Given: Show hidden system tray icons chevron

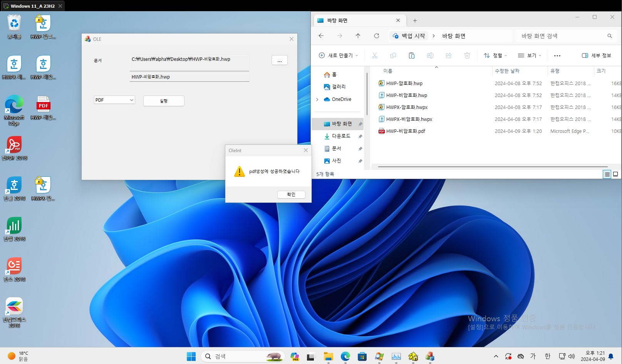Looking at the screenshot, I should pos(496,356).
